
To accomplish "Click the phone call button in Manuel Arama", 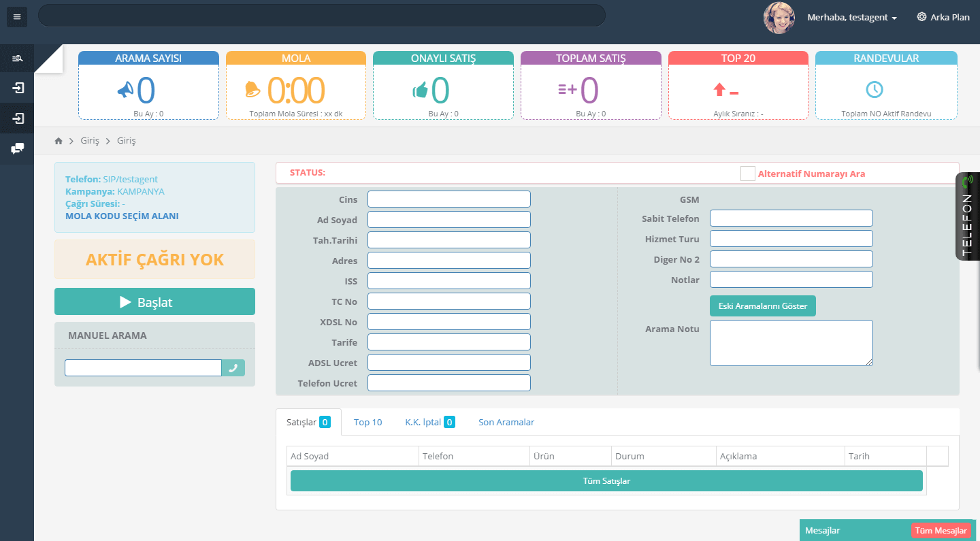I will coord(233,368).
